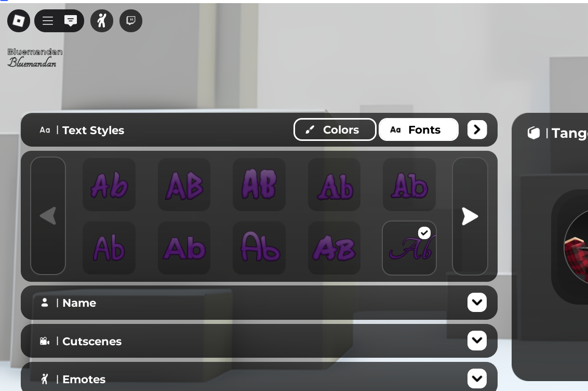Click the Twitch icon button
Image resolution: width=588 pixels, height=391 pixels.
131,21
